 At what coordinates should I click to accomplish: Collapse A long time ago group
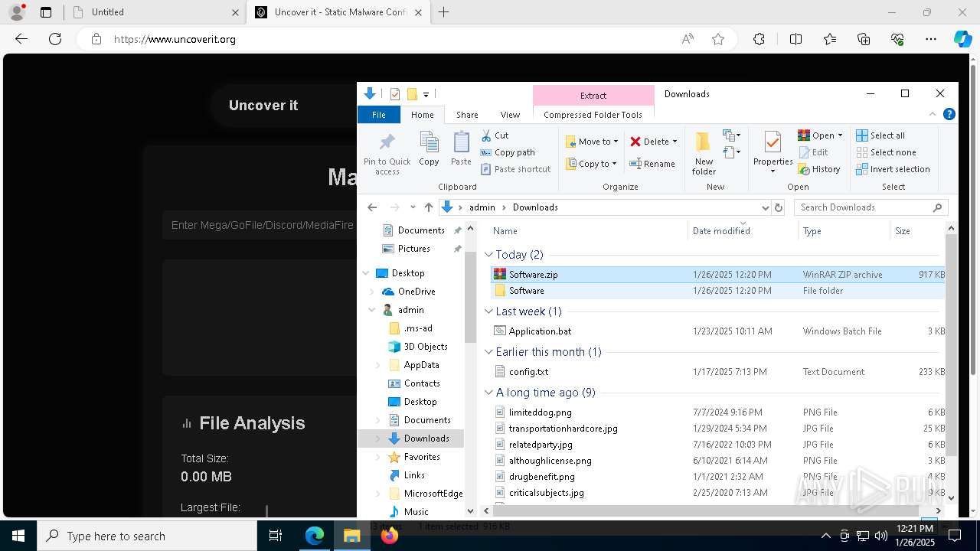pos(489,393)
